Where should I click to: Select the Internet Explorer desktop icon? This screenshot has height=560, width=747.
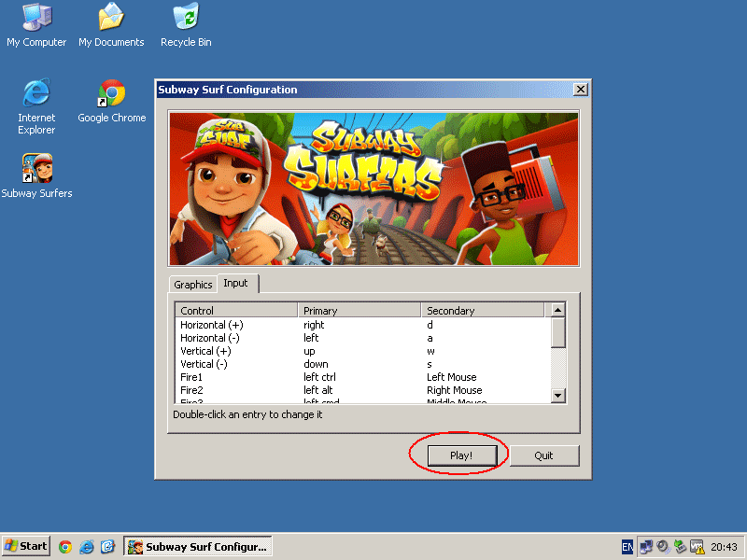(36, 106)
